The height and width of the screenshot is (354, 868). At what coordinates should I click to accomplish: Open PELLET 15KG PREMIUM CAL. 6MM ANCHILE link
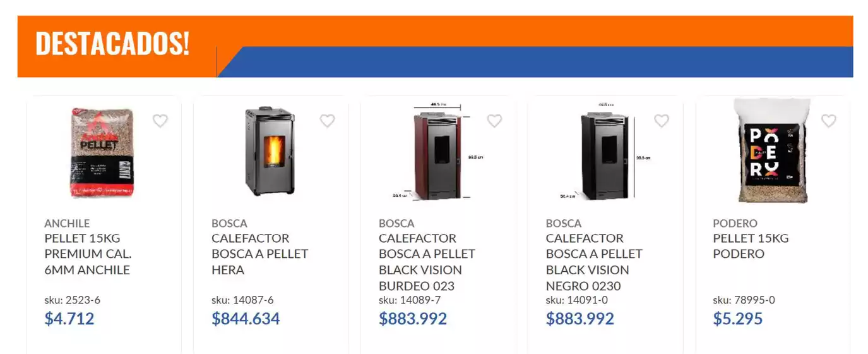pyautogui.click(x=88, y=254)
